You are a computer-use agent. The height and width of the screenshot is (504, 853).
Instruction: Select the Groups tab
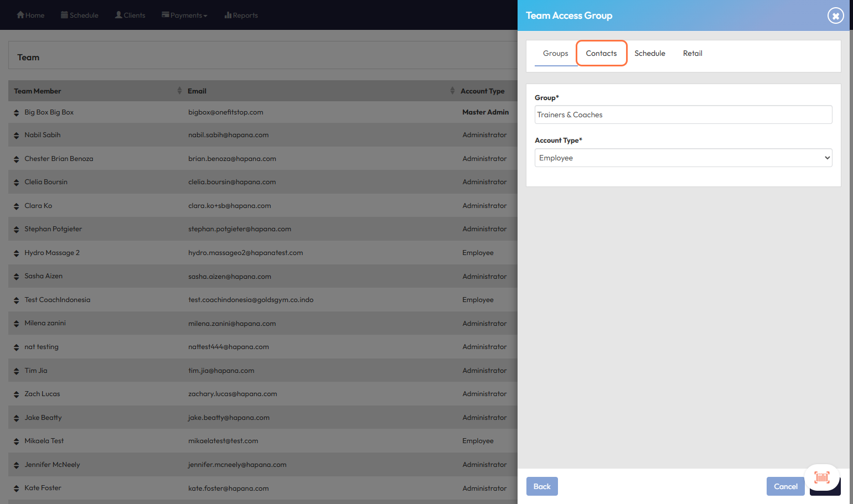(555, 53)
